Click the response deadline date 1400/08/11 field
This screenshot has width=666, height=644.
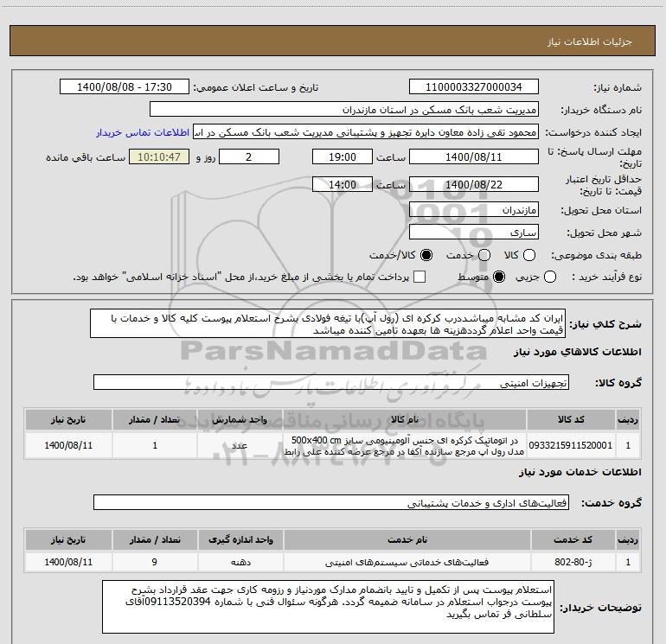(474, 156)
